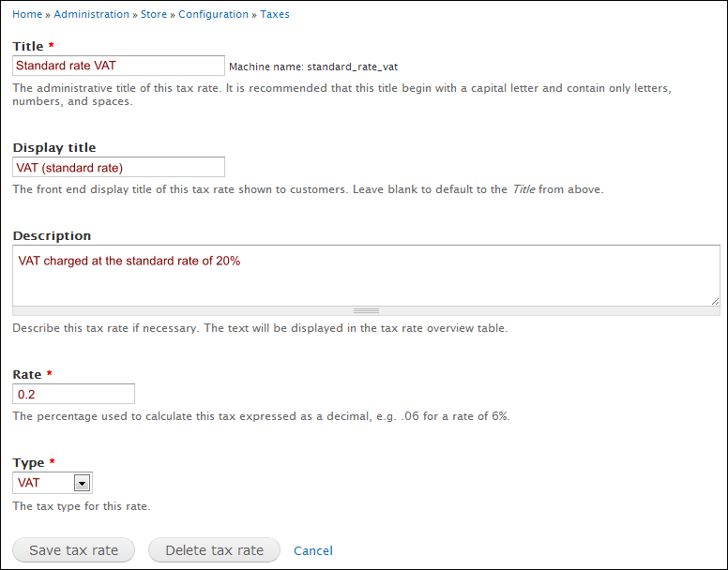The width and height of the screenshot is (728, 570).
Task: Click the Rate field label
Action: pyautogui.click(x=27, y=374)
